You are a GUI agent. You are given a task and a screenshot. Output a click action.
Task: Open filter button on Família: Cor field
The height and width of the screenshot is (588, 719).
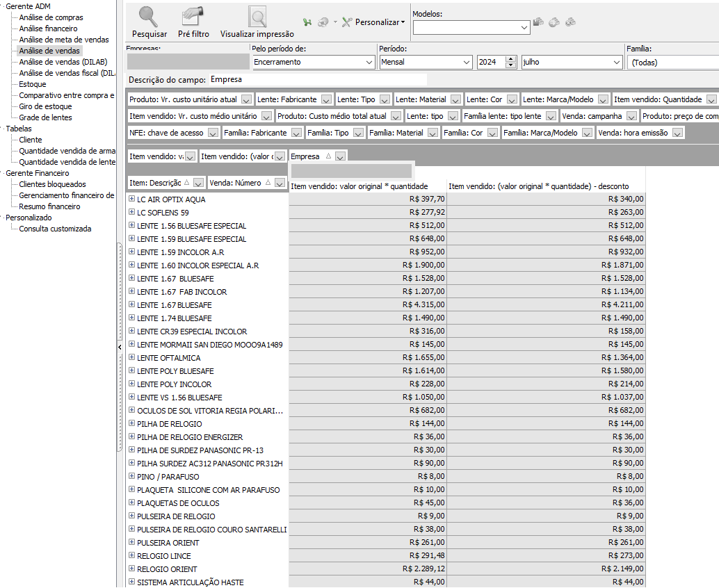[492, 133]
